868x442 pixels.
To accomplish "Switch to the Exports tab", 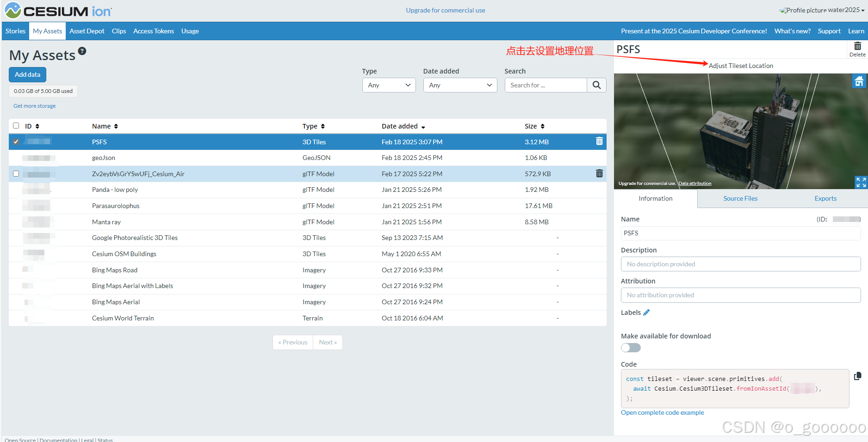I will point(825,198).
